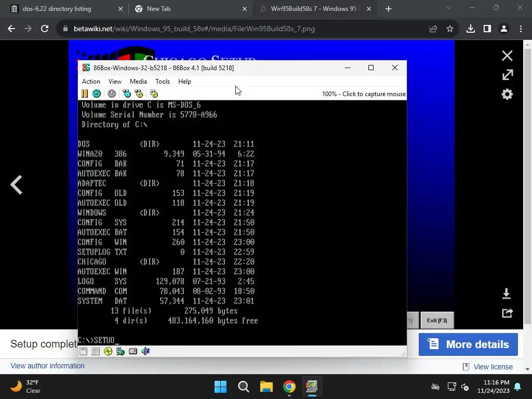Click the browser address bar URL
The image size is (532, 399).
click(x=194, y=29)
